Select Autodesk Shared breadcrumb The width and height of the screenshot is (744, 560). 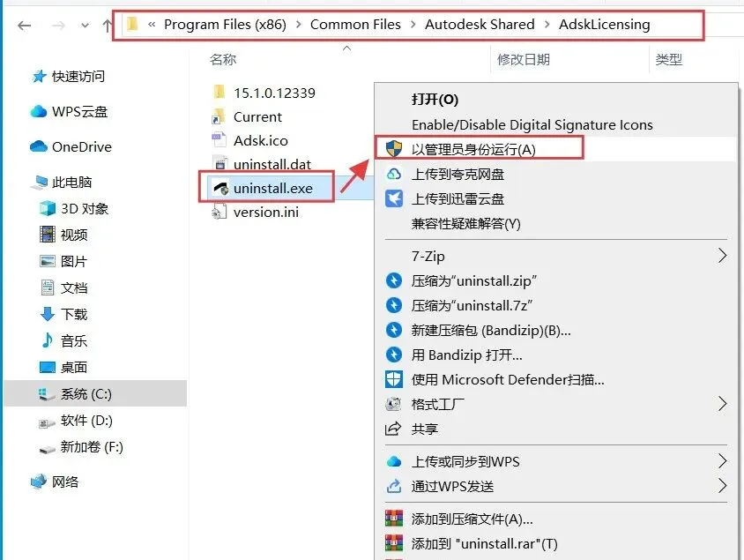[480, 24]
